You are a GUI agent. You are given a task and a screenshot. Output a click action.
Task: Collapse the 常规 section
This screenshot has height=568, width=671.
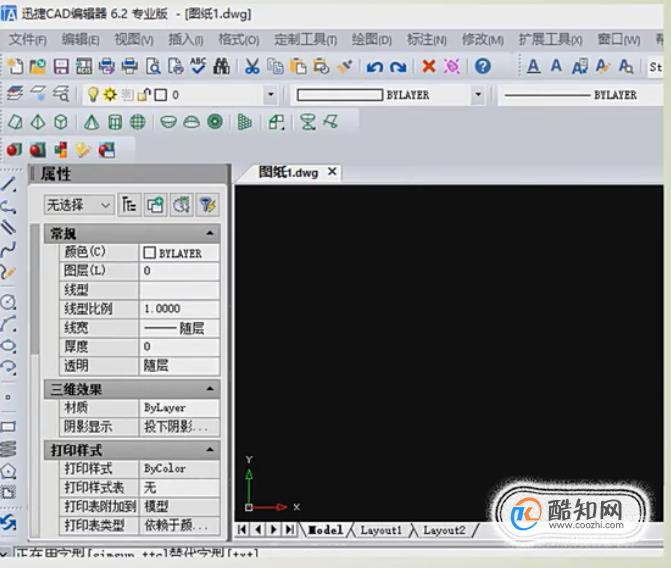tap(210, 233)
